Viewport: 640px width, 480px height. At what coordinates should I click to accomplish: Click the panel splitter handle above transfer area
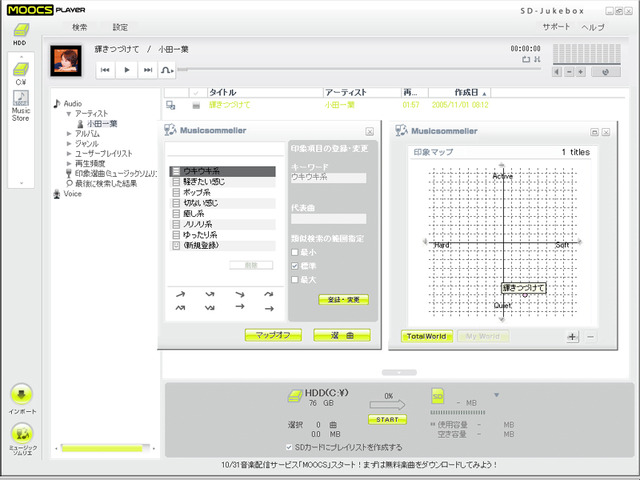(399, 372)
